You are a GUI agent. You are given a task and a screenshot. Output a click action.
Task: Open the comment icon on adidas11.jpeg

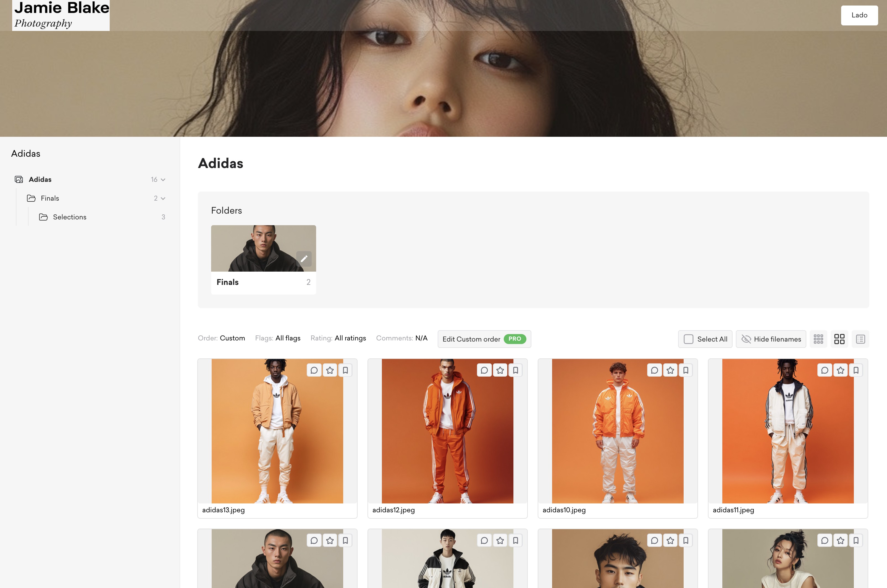coord(825,371)
